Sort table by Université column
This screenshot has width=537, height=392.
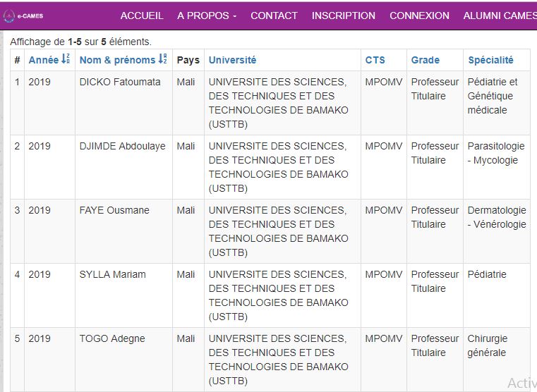click(233, 60)
